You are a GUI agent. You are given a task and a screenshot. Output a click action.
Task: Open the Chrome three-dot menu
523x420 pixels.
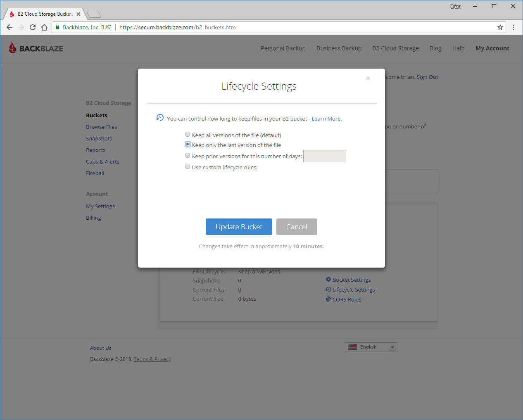(x=513, y=27)
